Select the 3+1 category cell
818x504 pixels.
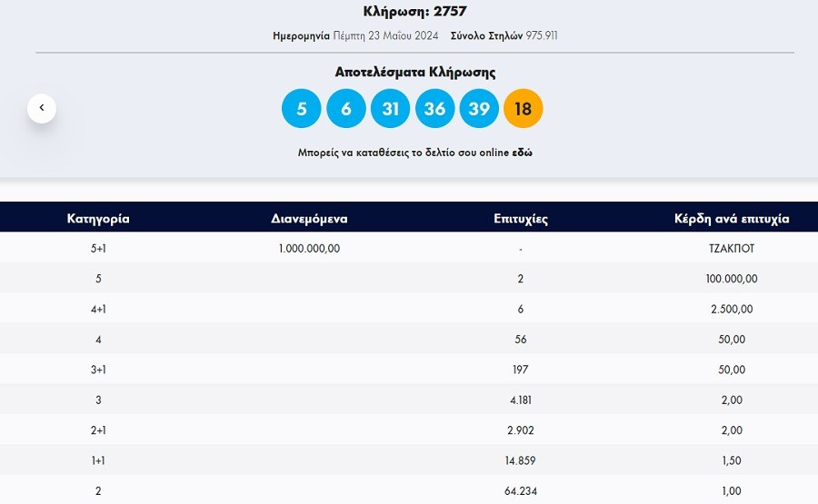click(x=98, y=370)
